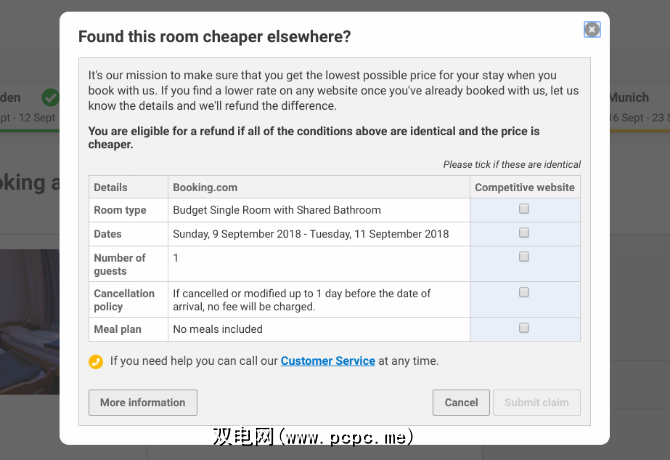
Task: Click the More information button
Action: 143,402
